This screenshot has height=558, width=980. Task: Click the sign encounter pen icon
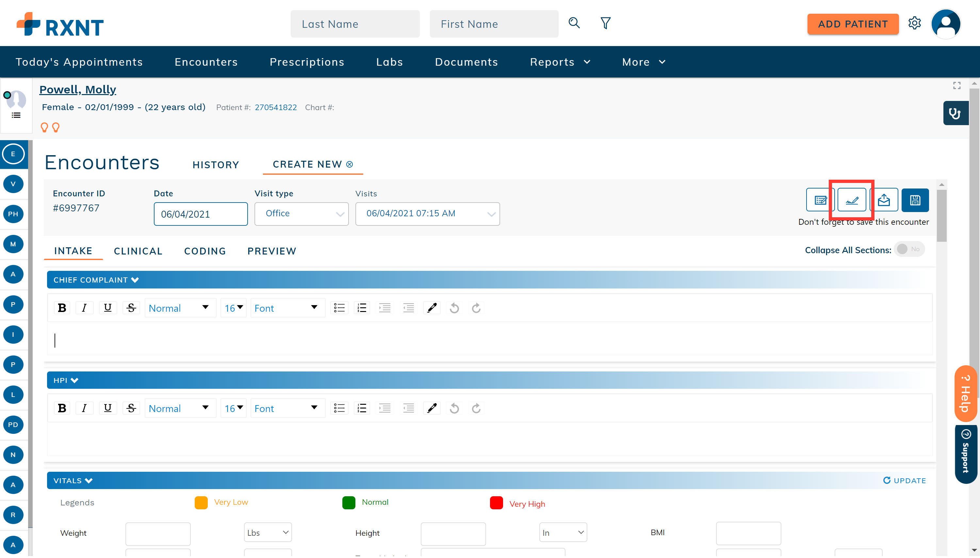pyautogui.click(x=851, y=200)
